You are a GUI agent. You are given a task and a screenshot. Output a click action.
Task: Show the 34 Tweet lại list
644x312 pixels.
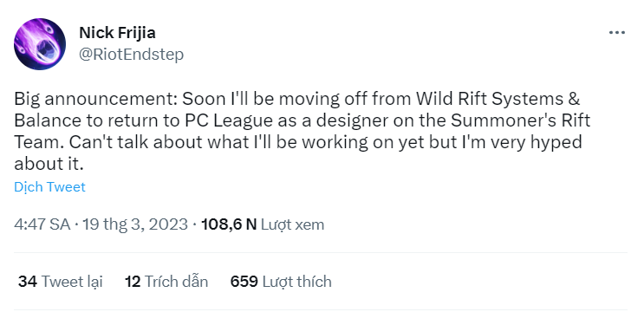tap(60, 282)
